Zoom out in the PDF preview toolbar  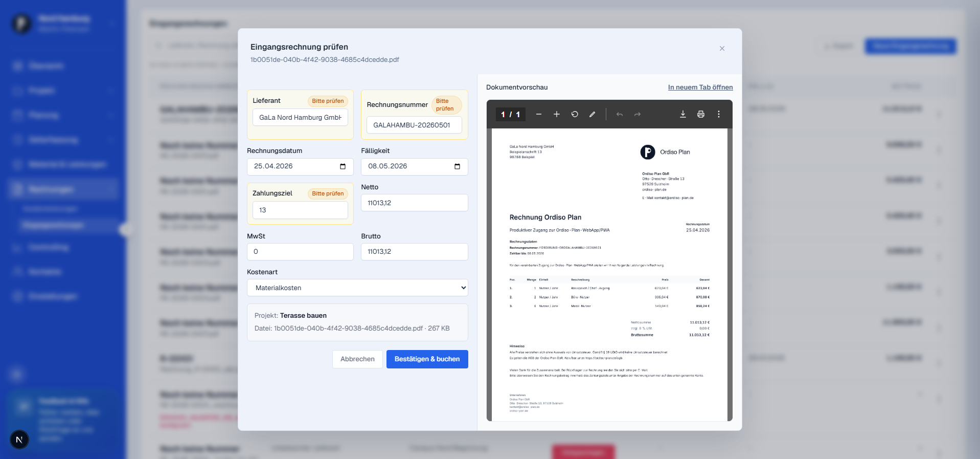[538, 114]
